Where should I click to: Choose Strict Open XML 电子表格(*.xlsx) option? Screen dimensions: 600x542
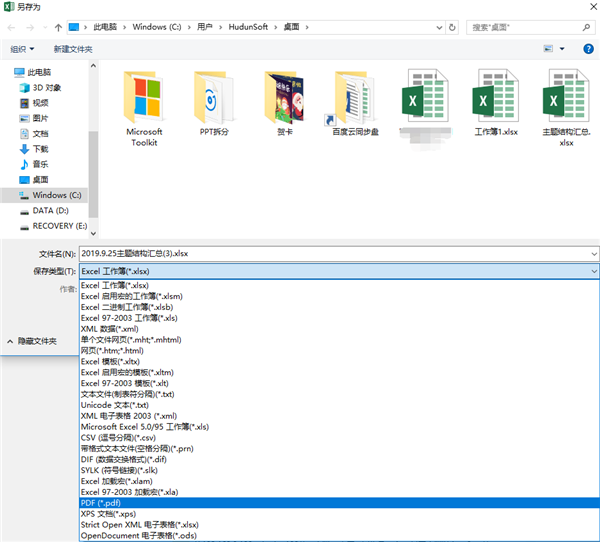[x=339, y=525]
